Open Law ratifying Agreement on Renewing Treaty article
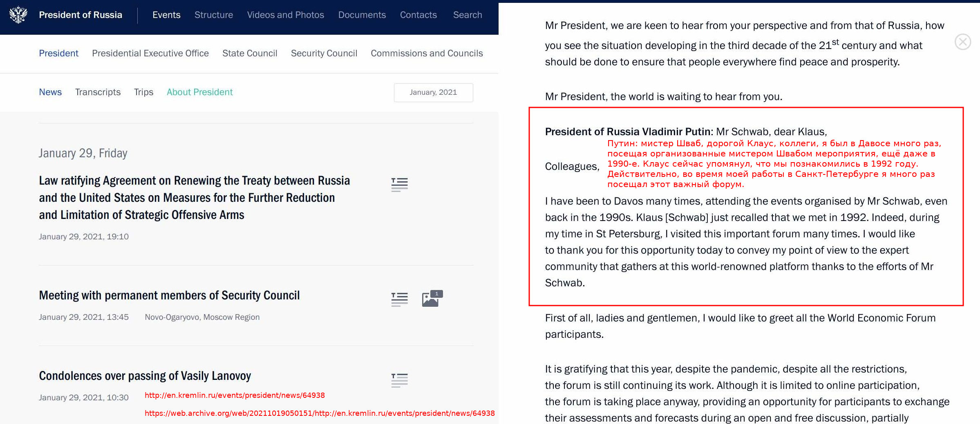 195,198
